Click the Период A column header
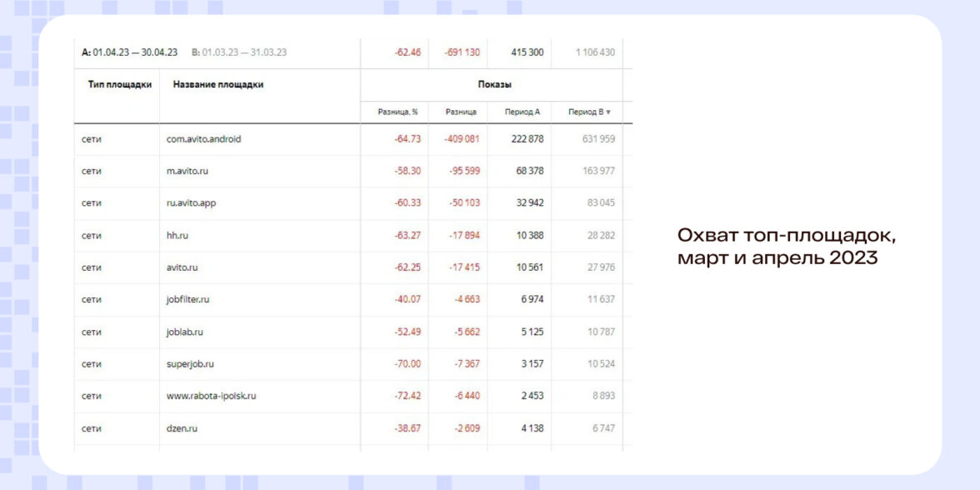Viewport: 980px width, 490px height. click(522, 112)
